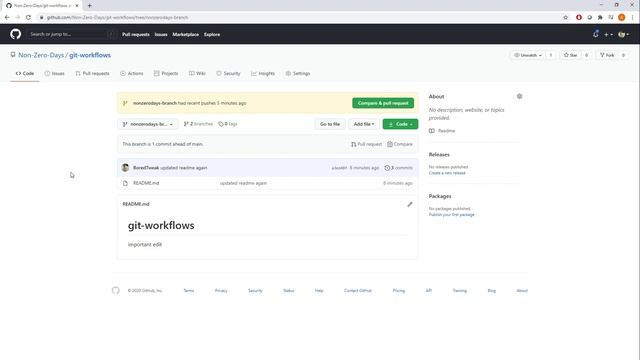Image resolution: width=640 pixels, height=360 pixels.
Task: Switch to the Projects tab
Action: coord(166,73)
